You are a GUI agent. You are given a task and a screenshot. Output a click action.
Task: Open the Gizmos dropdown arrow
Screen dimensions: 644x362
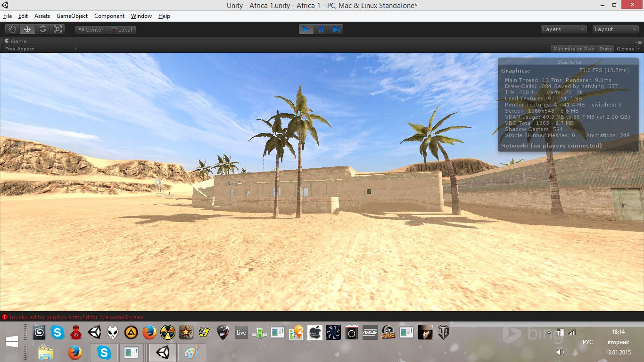pos(638,49)
